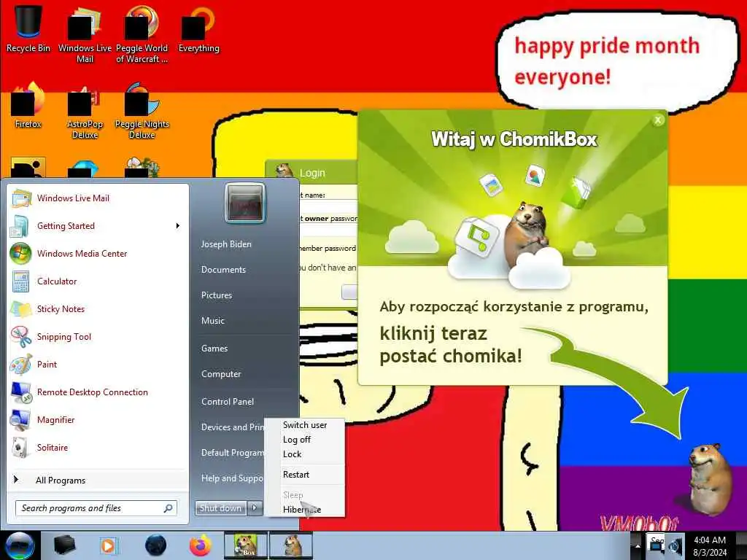Show hidden tray icons arrow
Screen dimensions: 747x560
637,545
